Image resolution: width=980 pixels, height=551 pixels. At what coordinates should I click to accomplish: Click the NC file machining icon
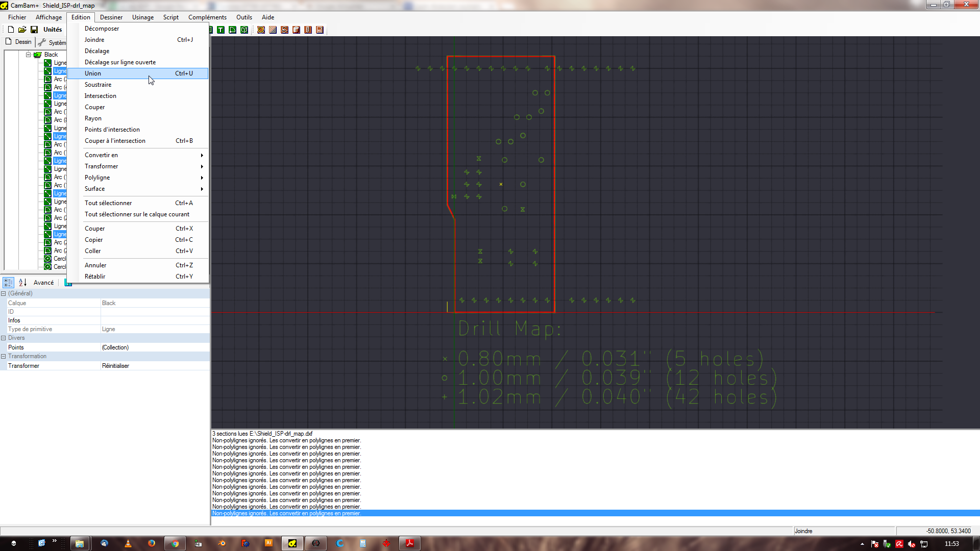tap(320, 30)
